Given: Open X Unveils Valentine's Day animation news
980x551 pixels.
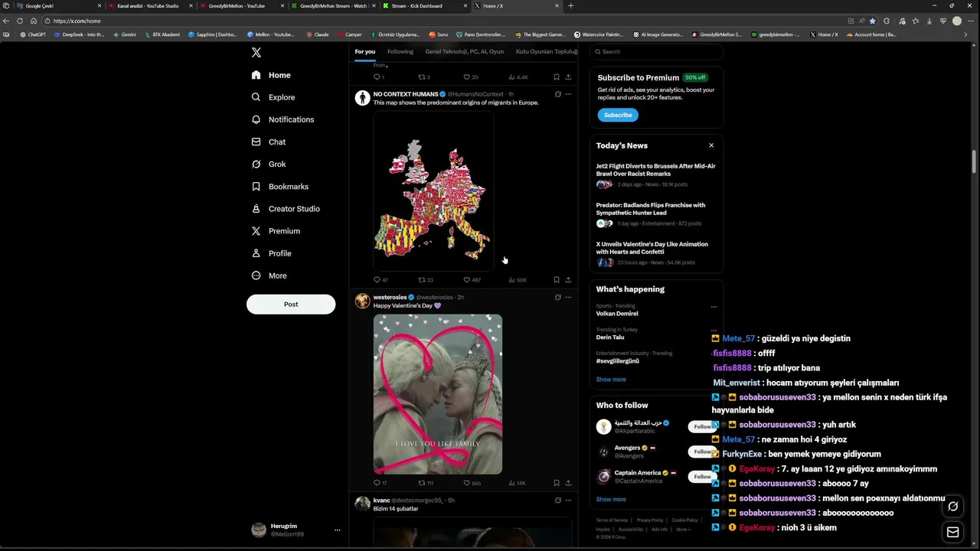Looking at the screenshot, I should coord(656,253).
